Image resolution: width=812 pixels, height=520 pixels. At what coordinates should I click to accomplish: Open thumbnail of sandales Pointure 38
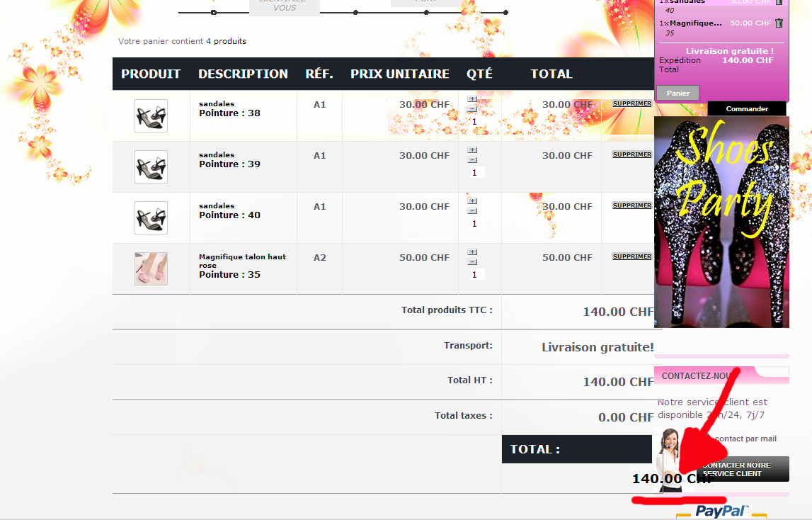click(151, 115)
